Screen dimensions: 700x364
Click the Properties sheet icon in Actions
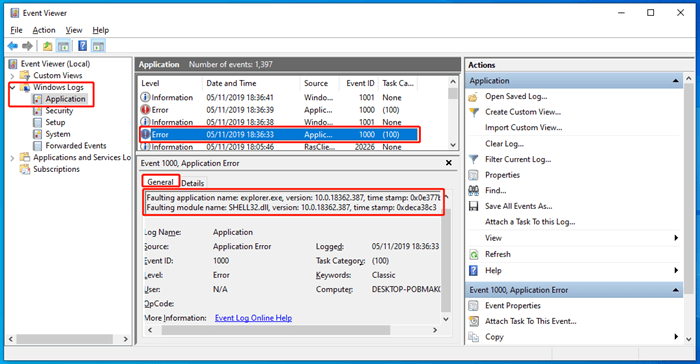tap(473, 175)
